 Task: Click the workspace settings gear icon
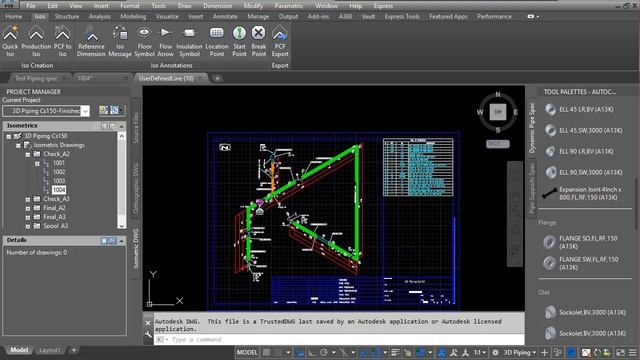[x=495, y=352]
